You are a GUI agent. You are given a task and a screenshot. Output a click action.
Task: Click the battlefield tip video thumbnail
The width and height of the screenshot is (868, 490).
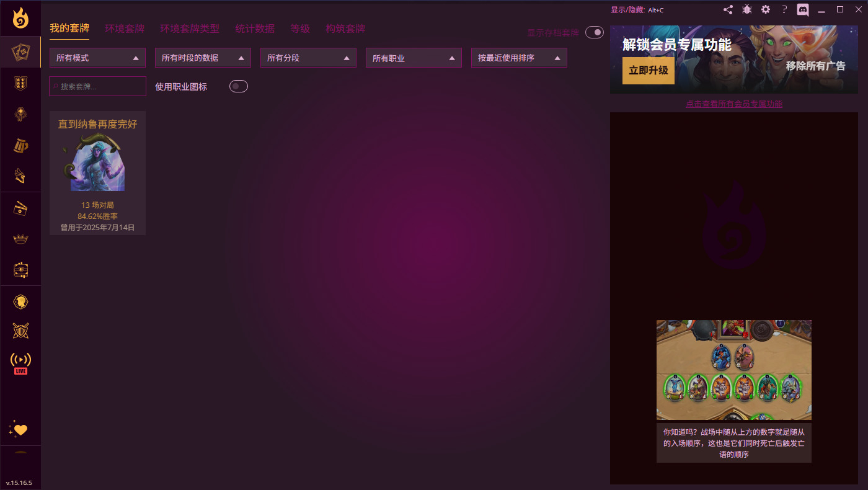pos(734,370)
